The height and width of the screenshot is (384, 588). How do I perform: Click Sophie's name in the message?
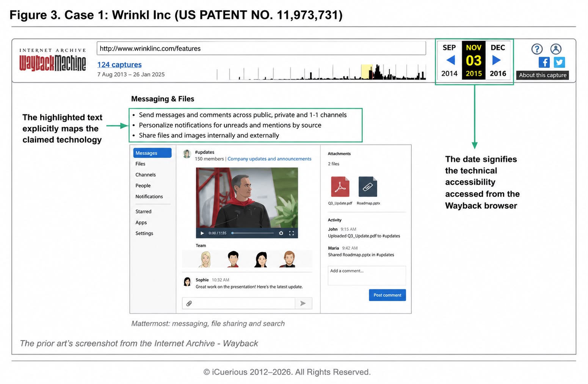click(x=202, y=280)
